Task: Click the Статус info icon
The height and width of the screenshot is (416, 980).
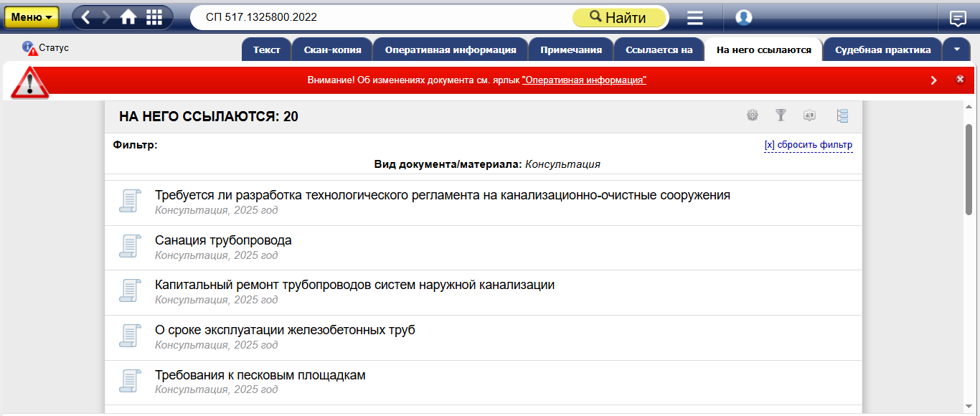Action: pyautogui.click(x=29, y=48)
